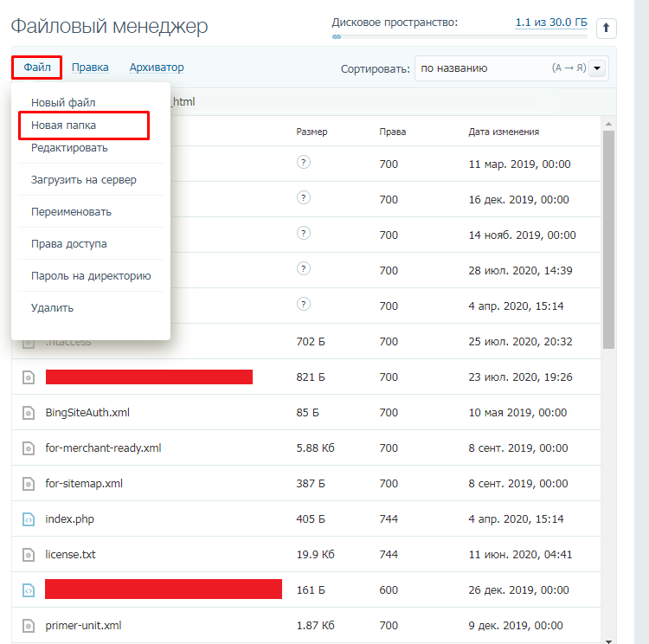Click the upload arrow icon button
The height and width of the screenshot is (644, 649).
coord(606,29)
